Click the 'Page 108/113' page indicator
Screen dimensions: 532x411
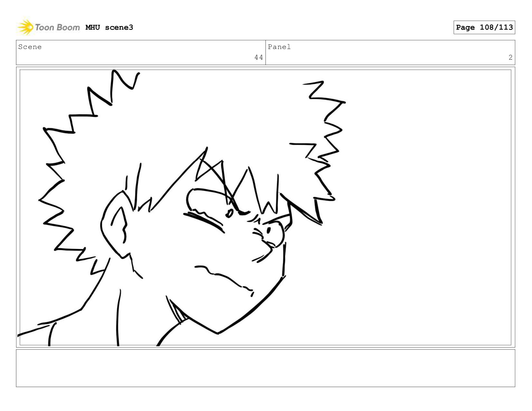pos(484,27)
